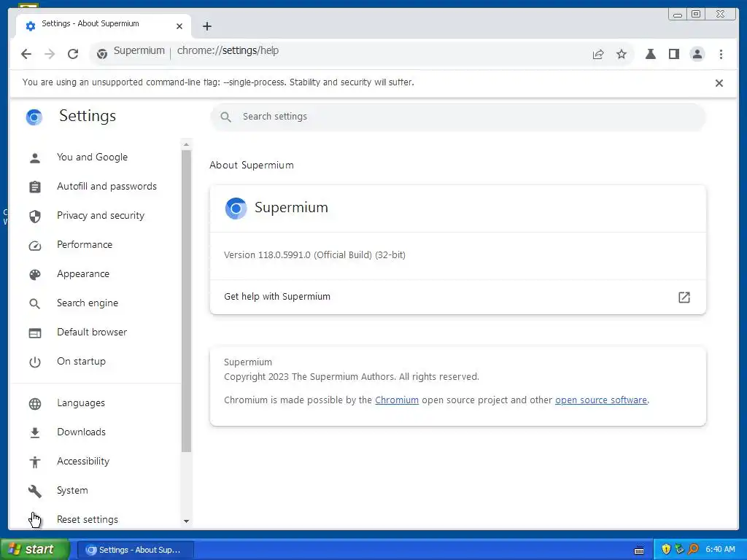
Task: Click the System wrench icon
Action: point(35,491)
